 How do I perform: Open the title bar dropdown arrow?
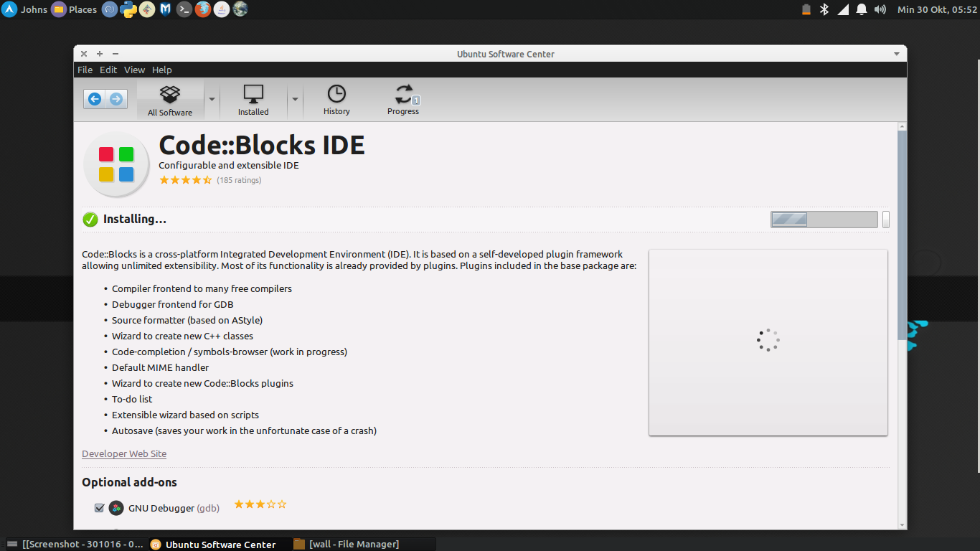pyautogui.click(x=896, y=54)
